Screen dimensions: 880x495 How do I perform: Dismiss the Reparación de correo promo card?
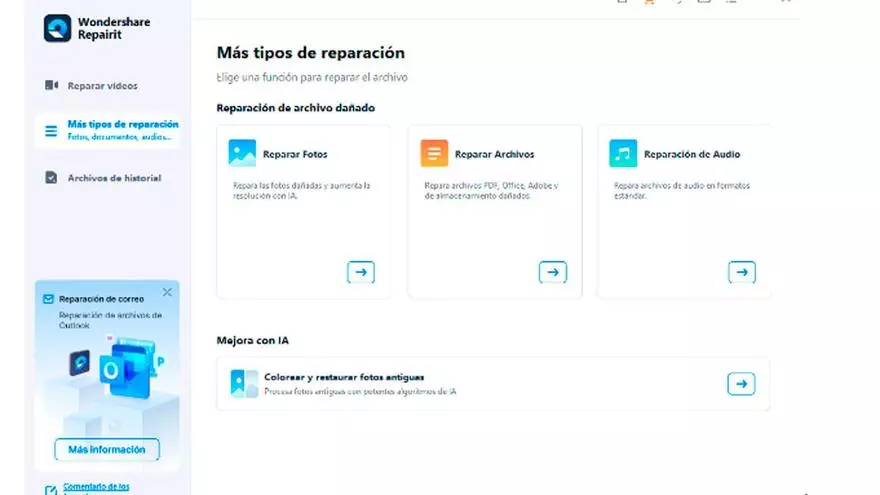tap(167, 292)
